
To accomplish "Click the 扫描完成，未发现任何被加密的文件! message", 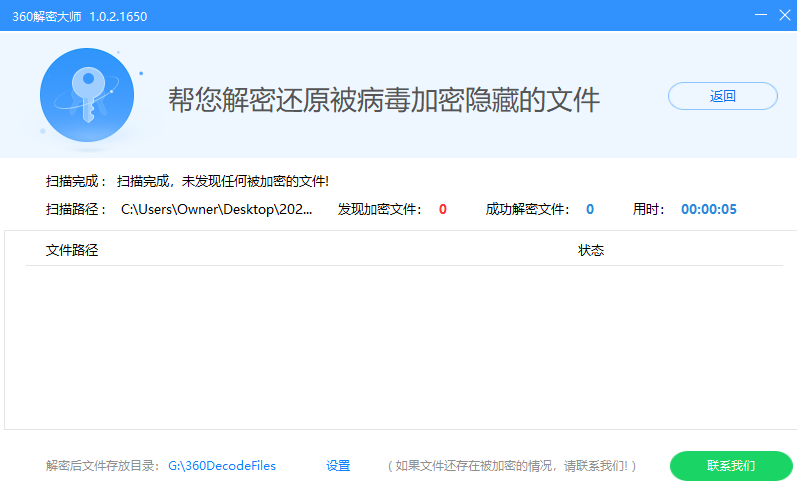I will click(223, 181).
